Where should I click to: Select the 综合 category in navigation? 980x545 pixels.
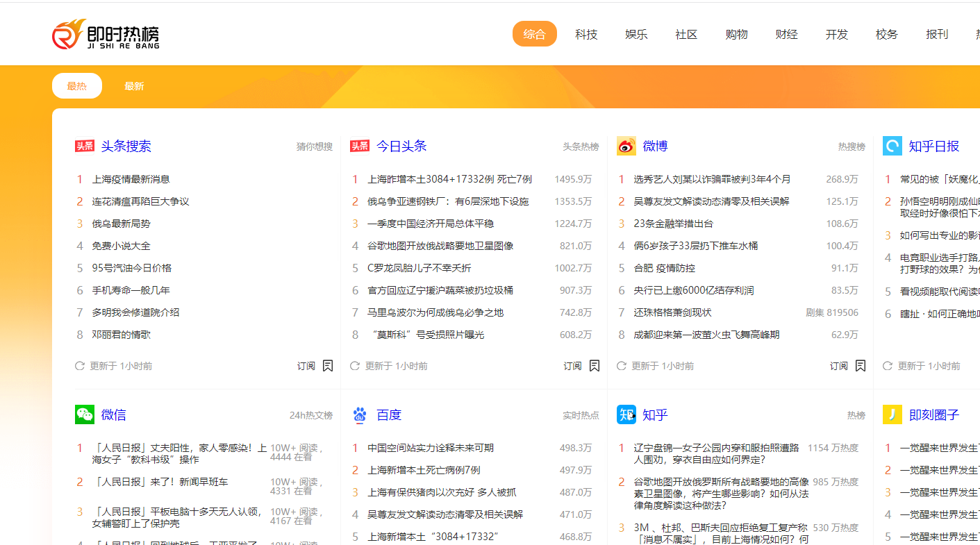click(x=535, y=34)
